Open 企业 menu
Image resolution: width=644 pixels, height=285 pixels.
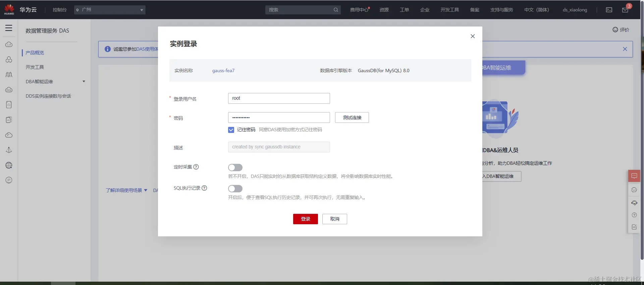pos(425,10)
